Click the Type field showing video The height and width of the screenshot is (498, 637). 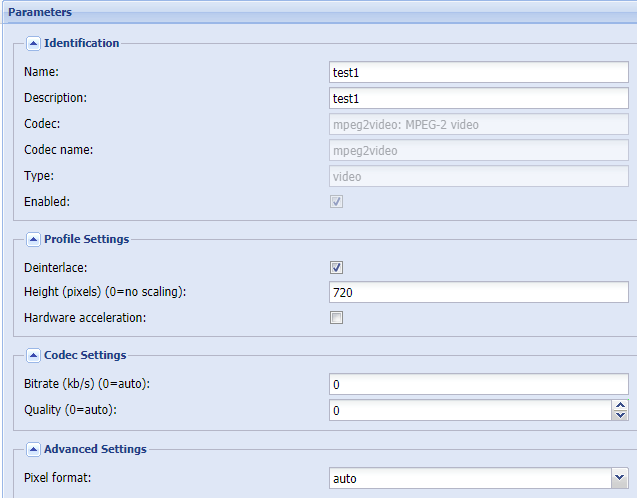point(478,176)
